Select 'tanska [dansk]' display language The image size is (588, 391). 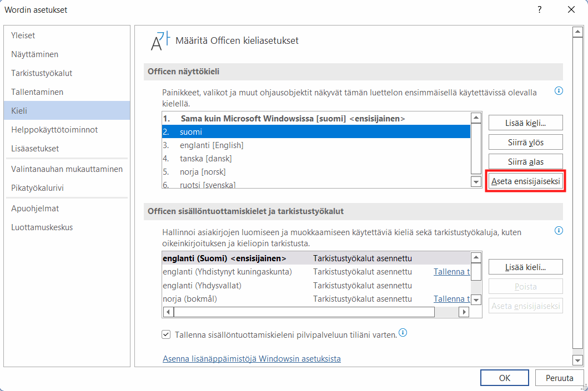click(x=316, y=159)
